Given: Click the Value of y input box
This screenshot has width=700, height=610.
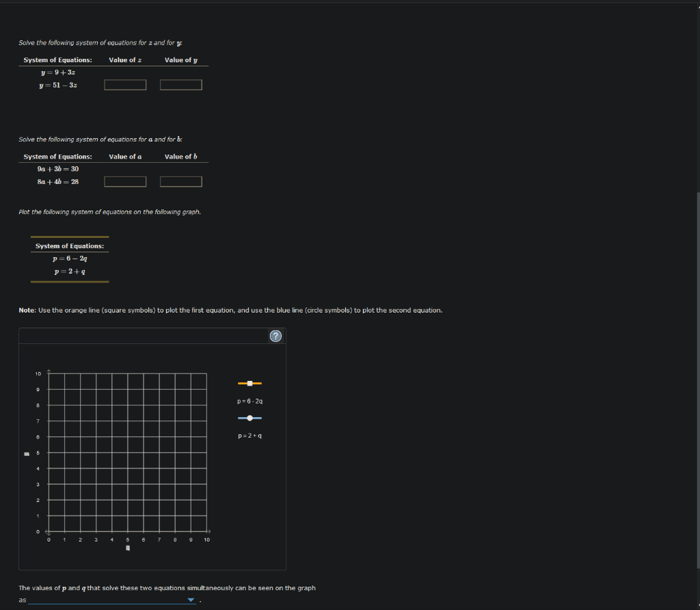Looking at the screenshot, I should click(180, 85).
